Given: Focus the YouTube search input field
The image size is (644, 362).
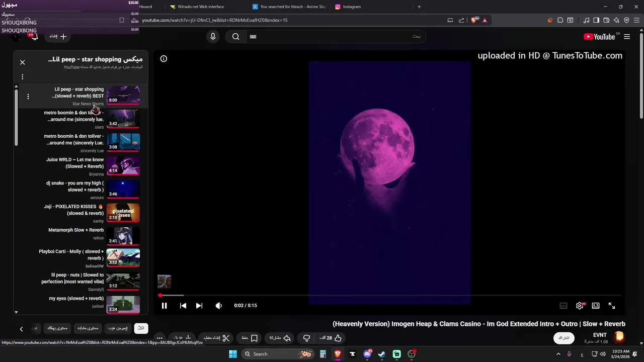Looking at the screenshot, I should point(336,37).
